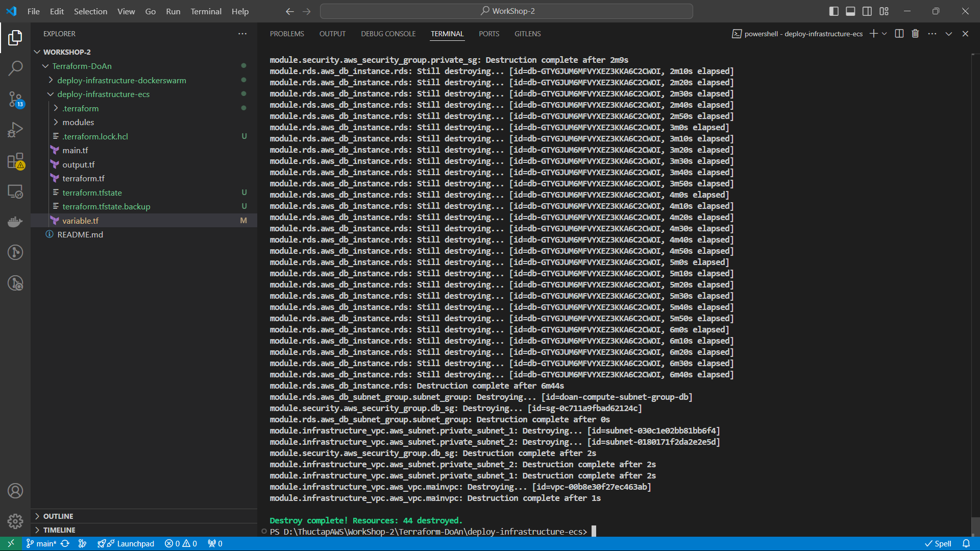Open .terraform.lock.hcl file
This screenshot has height=551, width=980.
click(144, 136)
